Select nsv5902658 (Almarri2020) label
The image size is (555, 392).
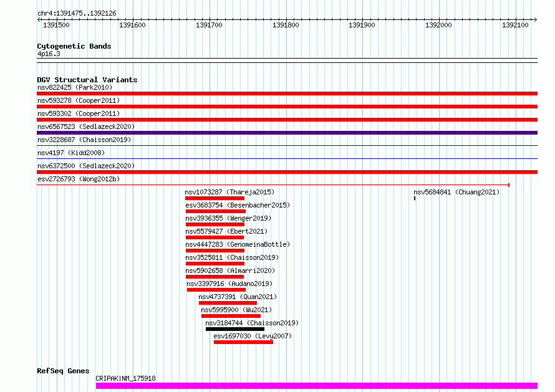[230, 270]
